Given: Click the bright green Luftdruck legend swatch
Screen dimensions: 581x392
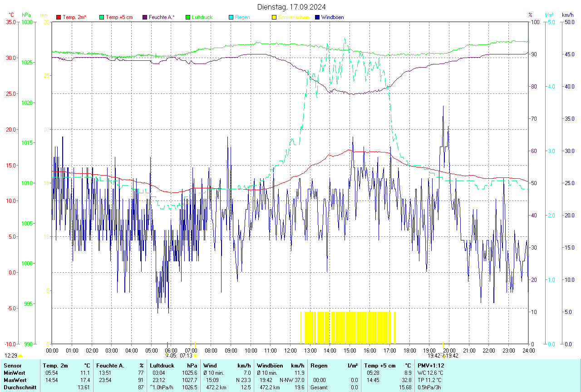Looking at the screenshot, I should (x=188, y=17).
